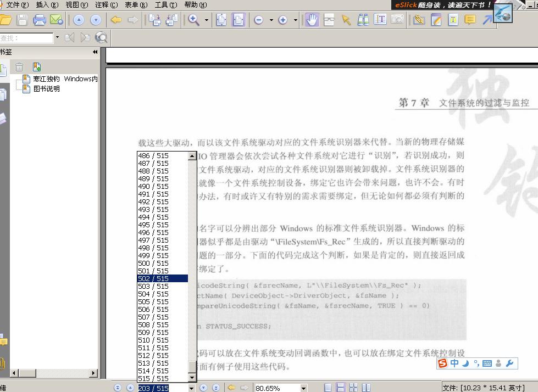This screenshot has width=538, height=392.
Task: Open bookmark 图书说明
Action: [x=46, y=89]
